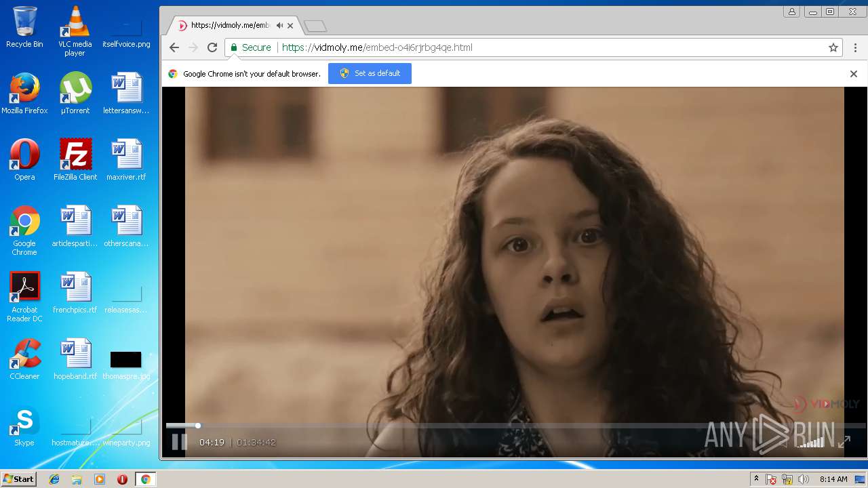Pause the video playback
This screenshot has width=868, height=488.
179,442
